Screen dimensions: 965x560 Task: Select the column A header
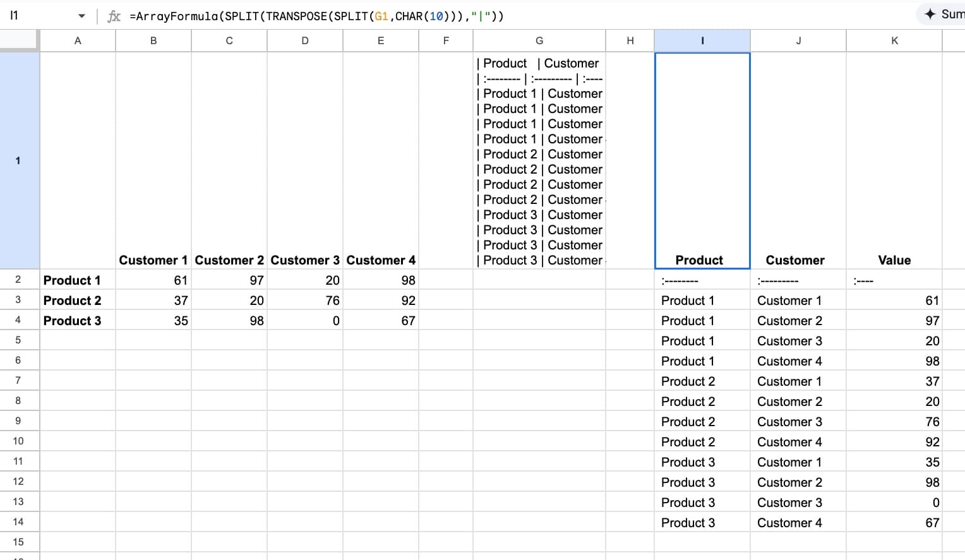pos(78,40)
